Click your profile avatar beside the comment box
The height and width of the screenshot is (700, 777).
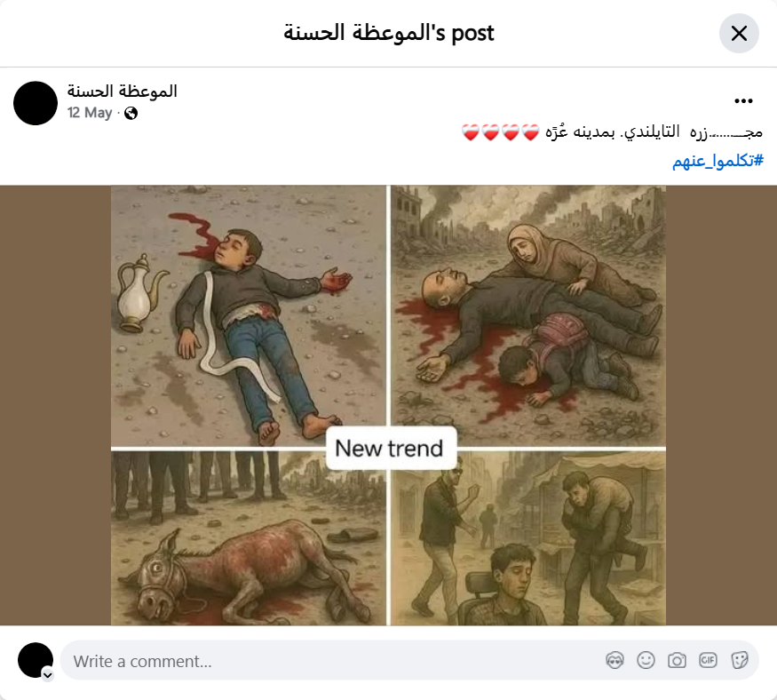tap(36, 660)
